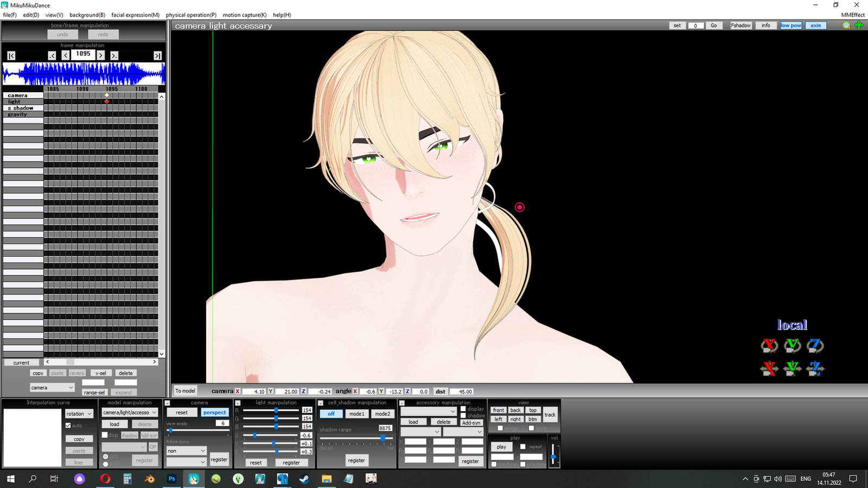The height and width of the screenshot is (488, 868).
Task: Toggle the bone checkbox in the view panel
Action: (531, 428)
